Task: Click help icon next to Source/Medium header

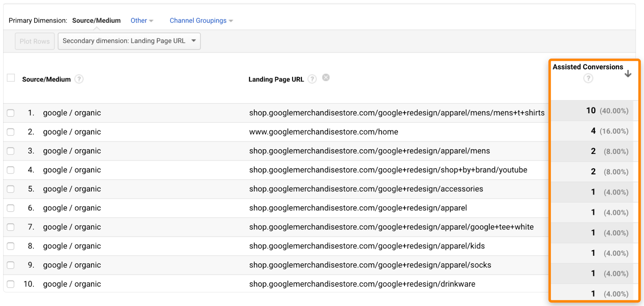Action: [79, 79]
